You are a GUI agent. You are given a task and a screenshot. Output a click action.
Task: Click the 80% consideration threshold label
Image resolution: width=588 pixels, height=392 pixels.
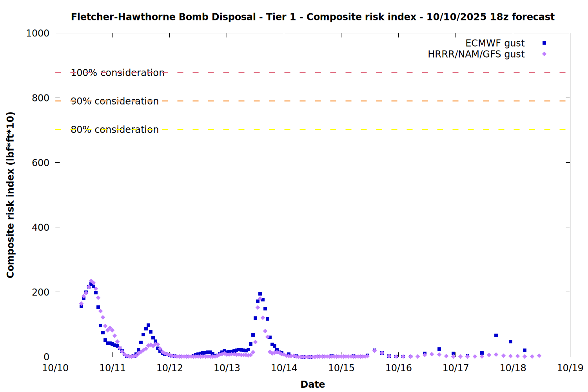114,130
